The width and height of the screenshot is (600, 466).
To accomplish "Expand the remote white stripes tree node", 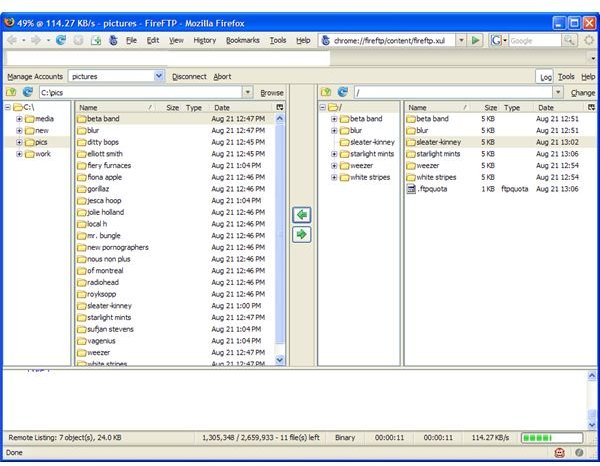I will 334,178.
